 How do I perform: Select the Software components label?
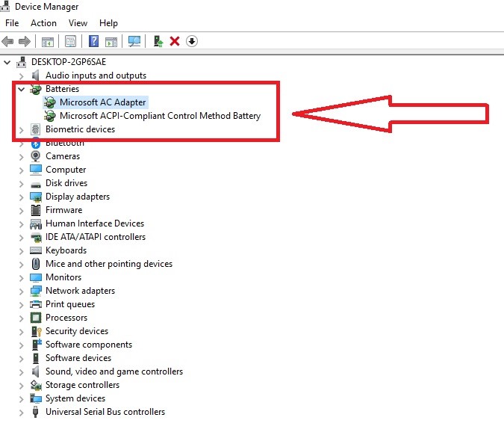[89, 345]
